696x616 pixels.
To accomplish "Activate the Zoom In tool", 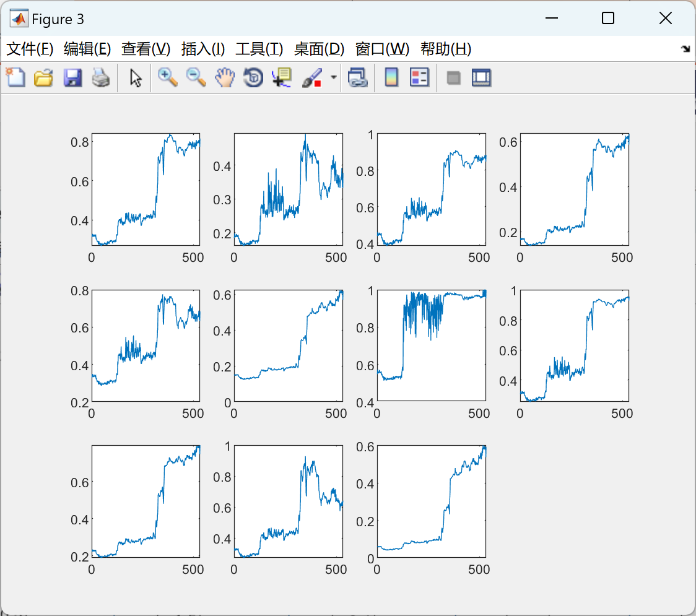I will [168, 77].
